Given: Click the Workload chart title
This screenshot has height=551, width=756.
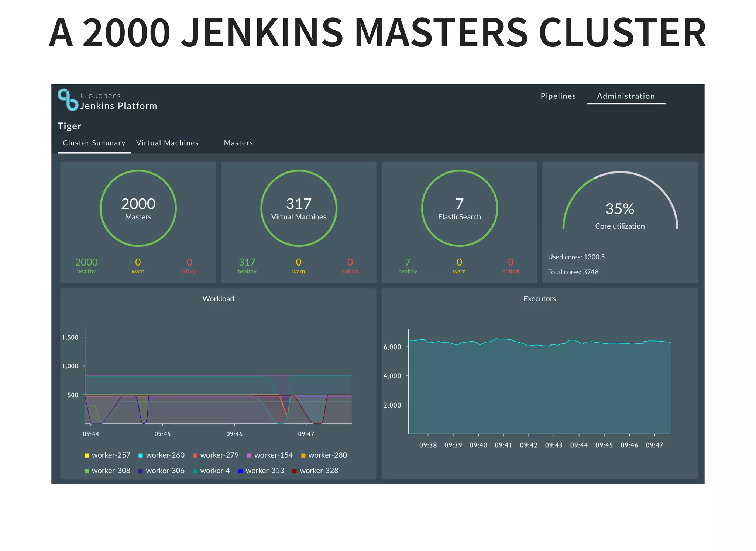Looking at the screenshot, I should pos(218,299).
